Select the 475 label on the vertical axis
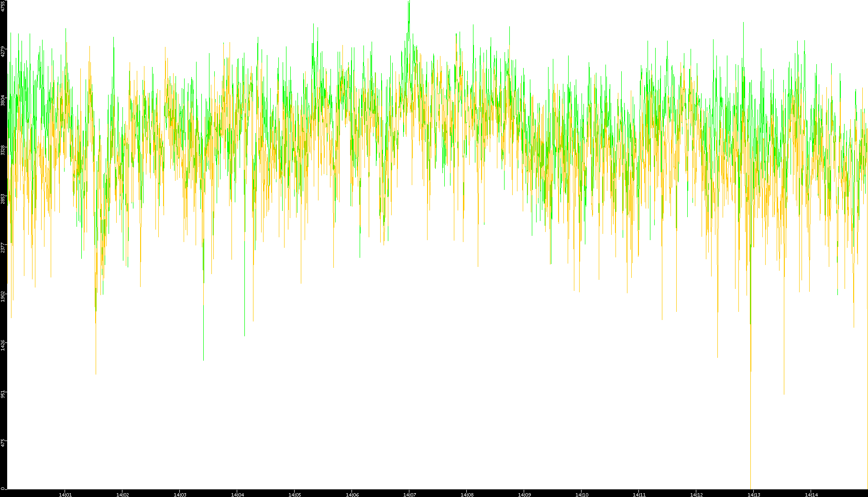Screen dimensions: 868x497 (x=3, y=443)
